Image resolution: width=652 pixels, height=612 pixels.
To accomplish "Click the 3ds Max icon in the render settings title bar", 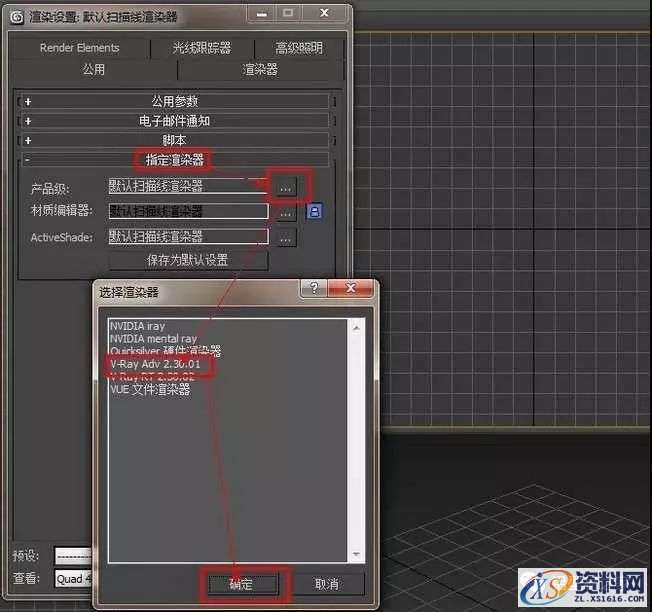I will pyautogui.click(x=17, y=17).
